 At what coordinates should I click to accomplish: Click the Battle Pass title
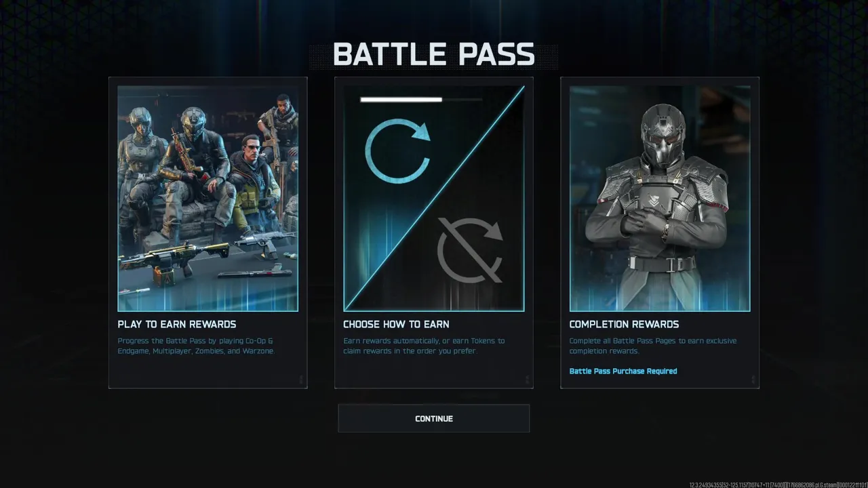pos(434,55)
